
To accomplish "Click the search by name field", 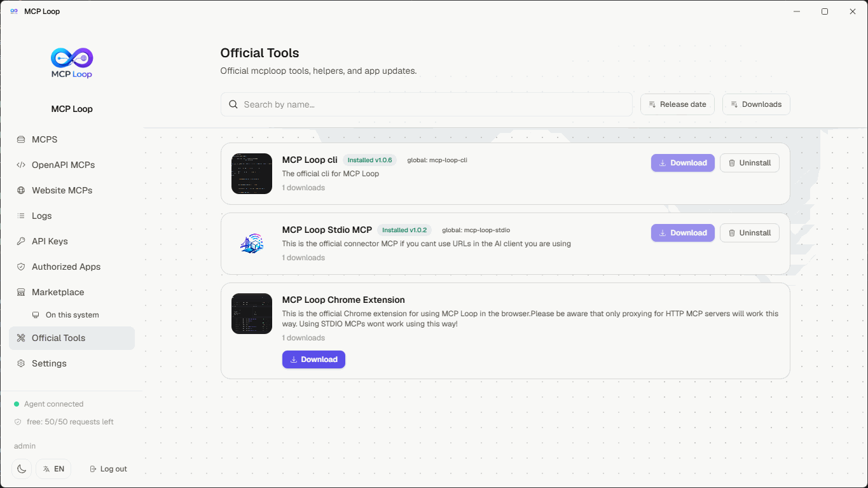I will pyautogui.click(x=427, y=104).
